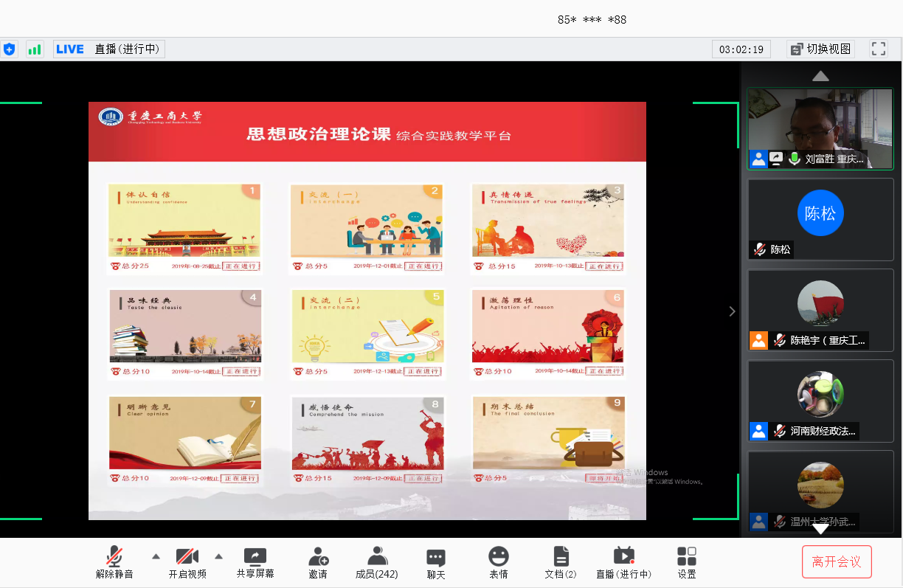
Task: Open the members list (242)
Action: (x=377, y=563)
